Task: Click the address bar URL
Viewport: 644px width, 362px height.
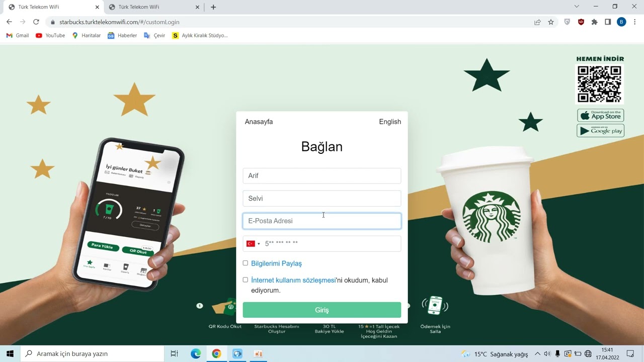Action: (x=119, y=22)
